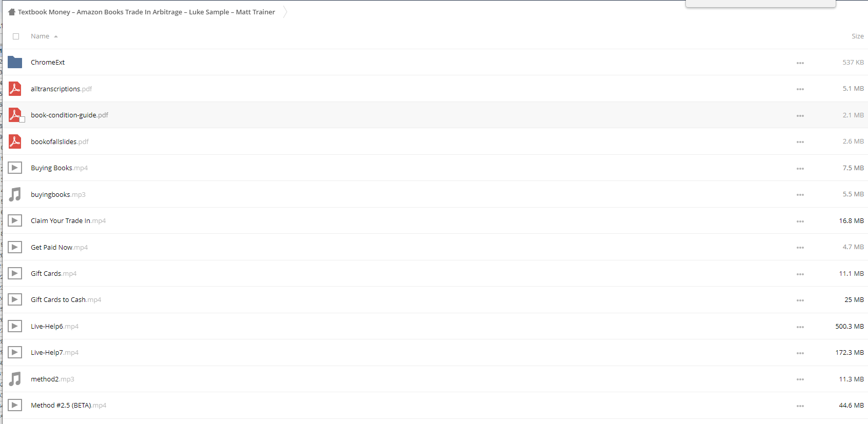Toggle the select-all checkbox beside Name

coord(16,36)
